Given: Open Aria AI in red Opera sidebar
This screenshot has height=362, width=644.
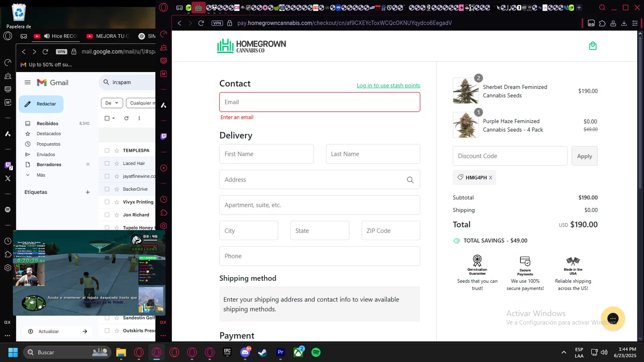Looking at the screenshot, I should (164, 105).
